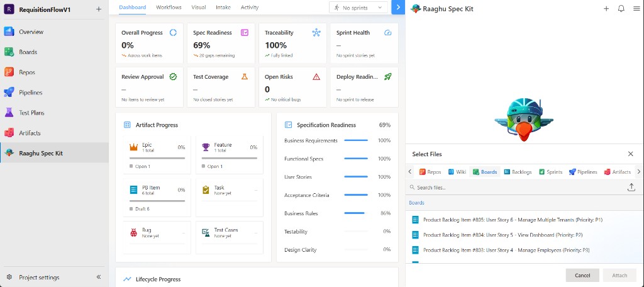Click the Overall Progress ring icon

click(x=173, y=33)
